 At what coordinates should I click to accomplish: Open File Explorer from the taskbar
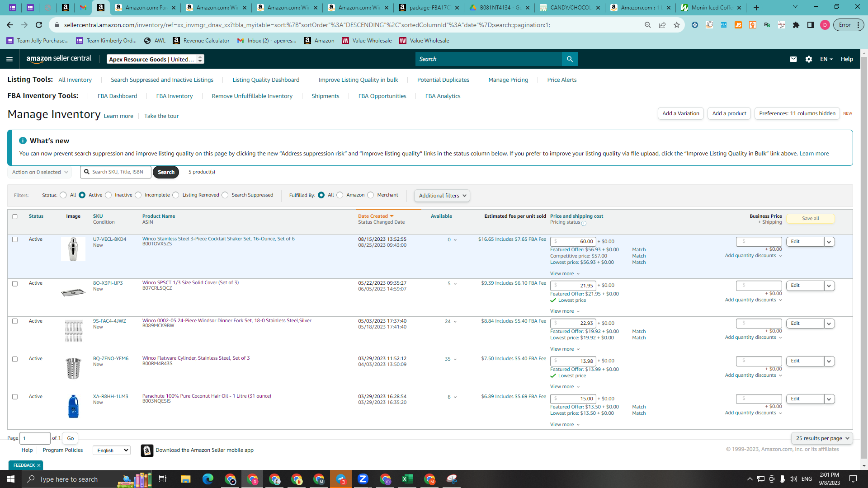pyautogui.click(x=186, y=479)
